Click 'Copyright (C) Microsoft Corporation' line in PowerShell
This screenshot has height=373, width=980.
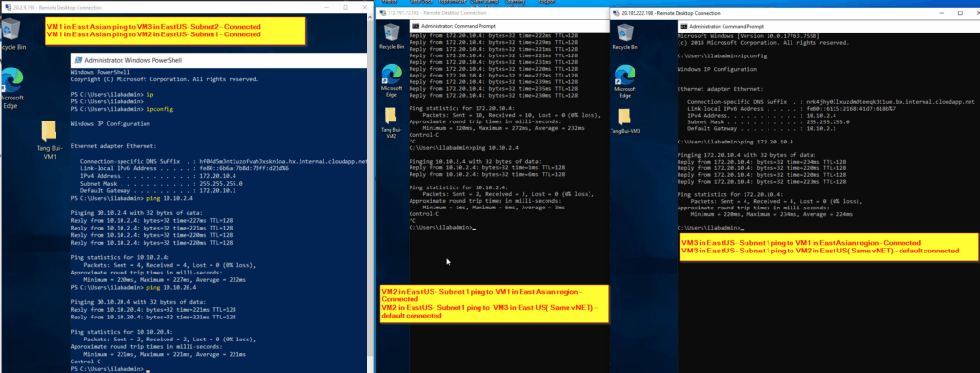coord(165,80)
